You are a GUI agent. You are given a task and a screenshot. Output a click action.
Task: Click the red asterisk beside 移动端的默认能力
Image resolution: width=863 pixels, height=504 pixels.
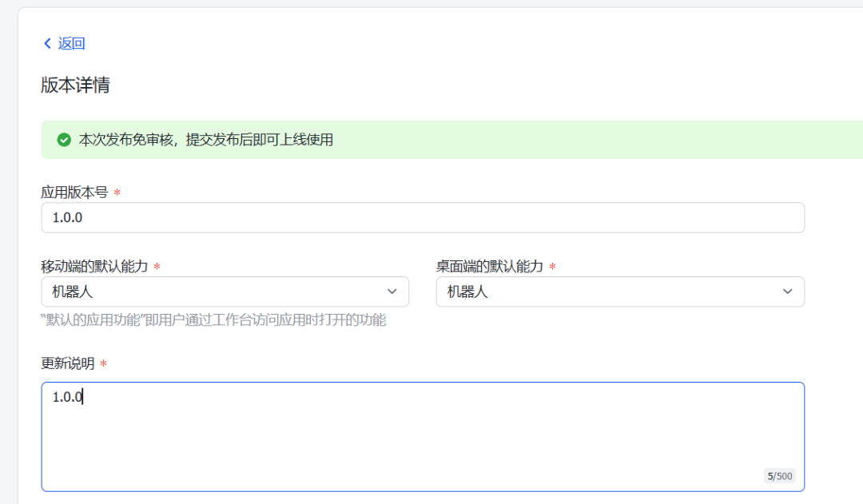point(157,268)
